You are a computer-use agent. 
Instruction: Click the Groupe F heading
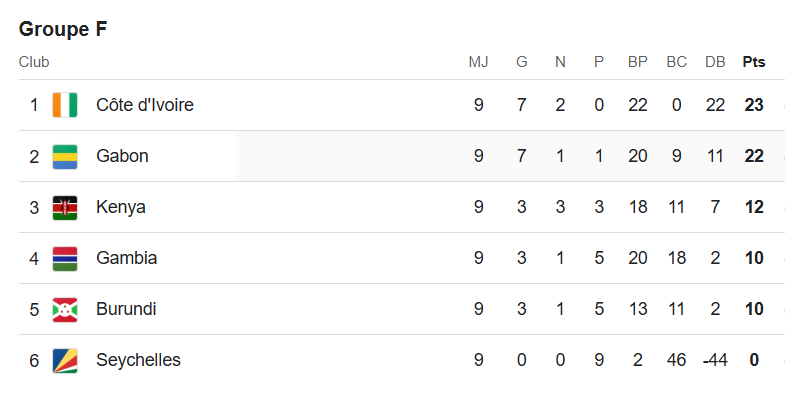(x=63, y=29)
